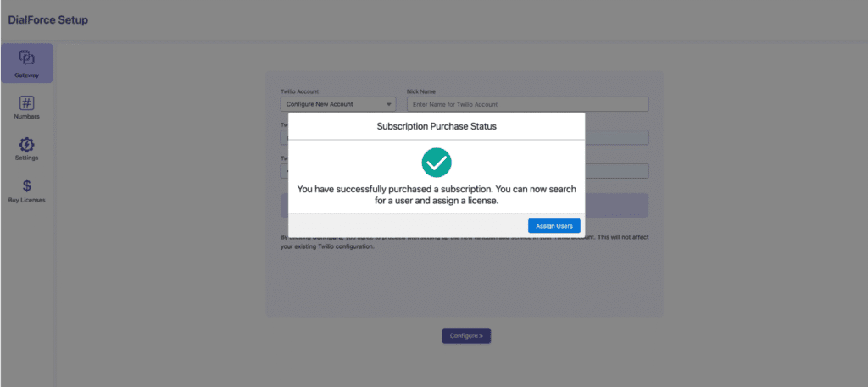Screen dimensions: 868x387
Task: Click the green success checkmark icon
Action: tap(437, 162)
